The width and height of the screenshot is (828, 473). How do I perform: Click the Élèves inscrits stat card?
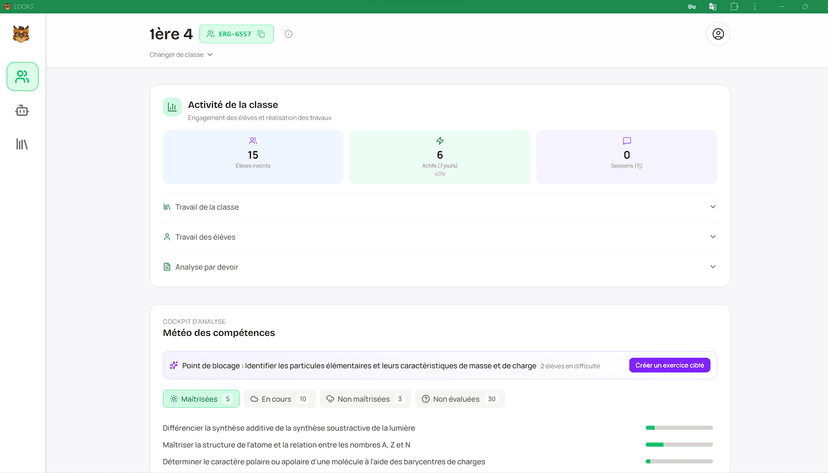(253, 157)
